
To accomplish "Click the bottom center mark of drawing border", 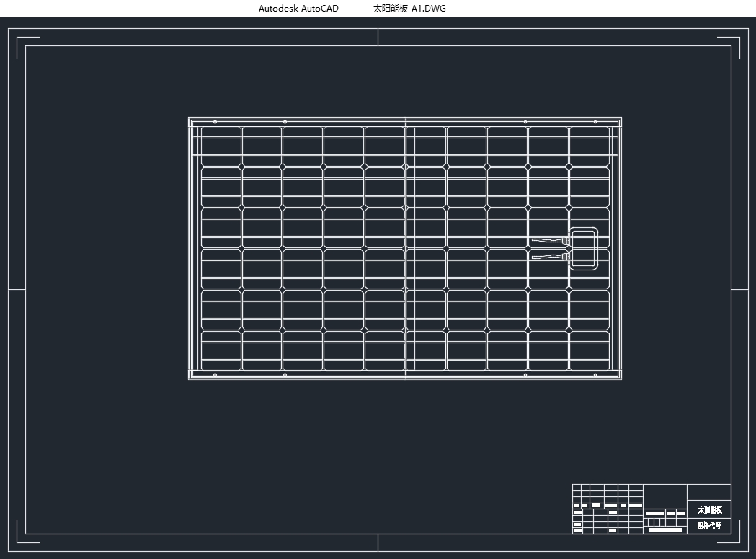I will click(378, 543).
